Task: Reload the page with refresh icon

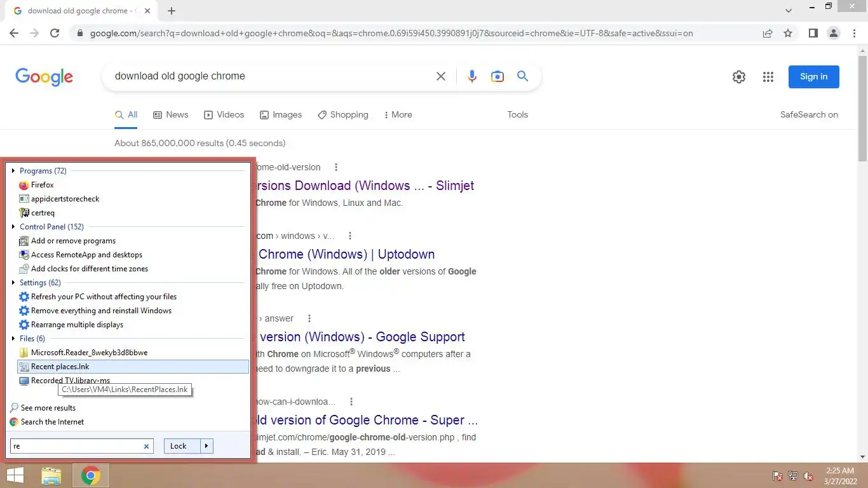Action: tap(55, 33)
